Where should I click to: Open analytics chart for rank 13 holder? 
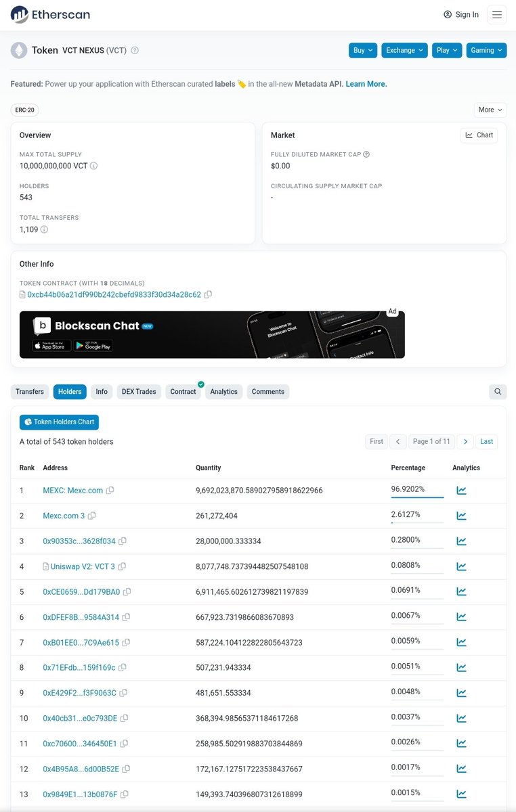coord(461,794)
